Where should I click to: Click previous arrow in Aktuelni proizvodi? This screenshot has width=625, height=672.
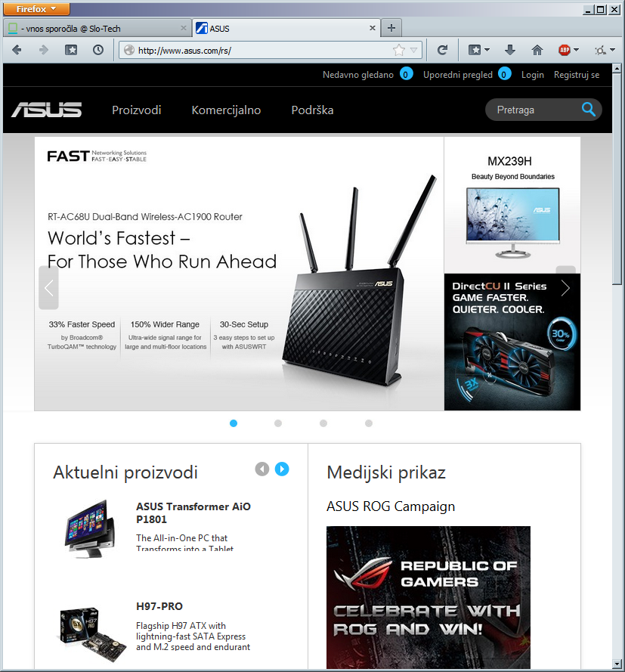pos(262,469)
